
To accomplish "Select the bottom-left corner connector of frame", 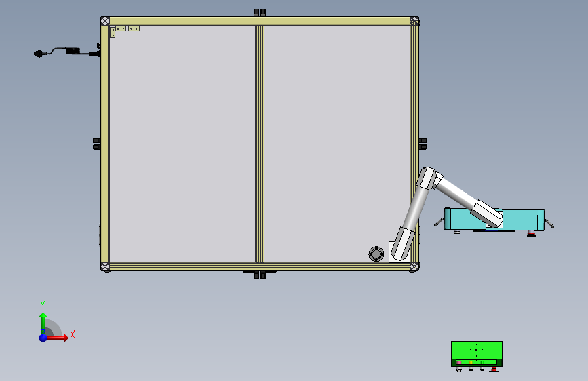I will [x=105, y=266].
